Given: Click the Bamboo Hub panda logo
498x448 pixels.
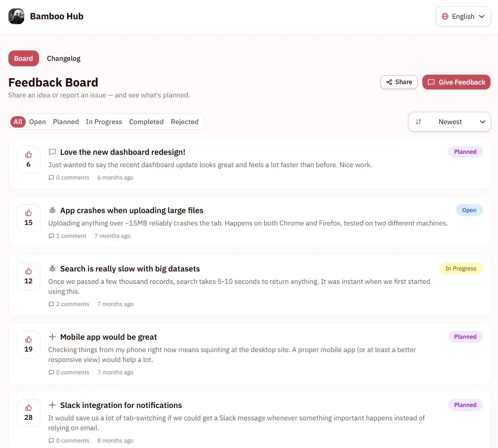Looking at the screenshot, I should (16, 16).
